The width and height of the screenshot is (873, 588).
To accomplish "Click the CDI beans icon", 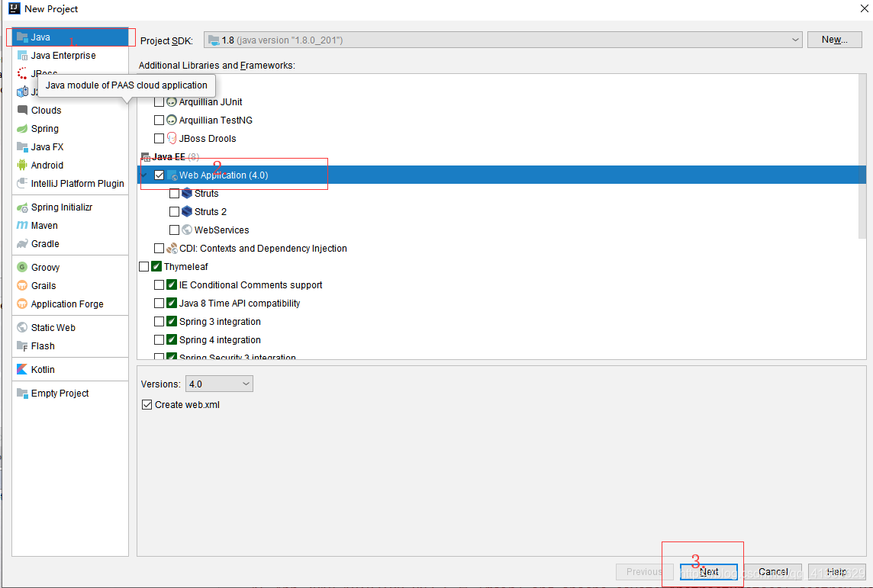I will 172,249.
